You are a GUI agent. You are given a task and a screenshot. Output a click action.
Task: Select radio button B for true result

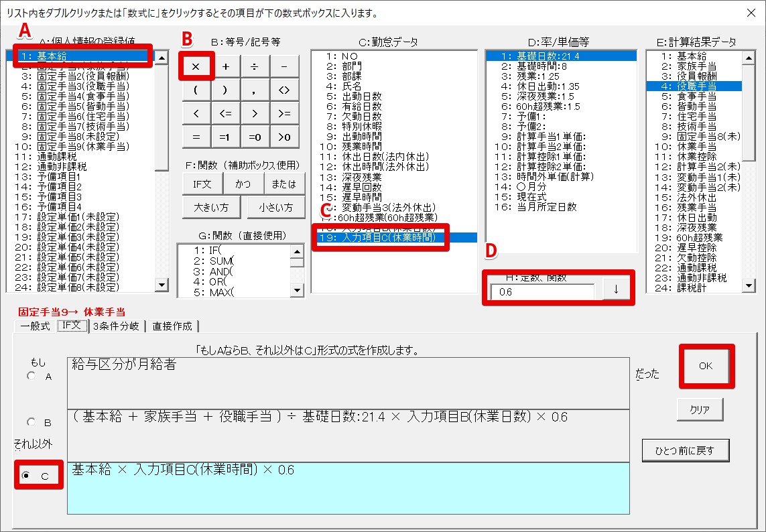coord(31,423)
